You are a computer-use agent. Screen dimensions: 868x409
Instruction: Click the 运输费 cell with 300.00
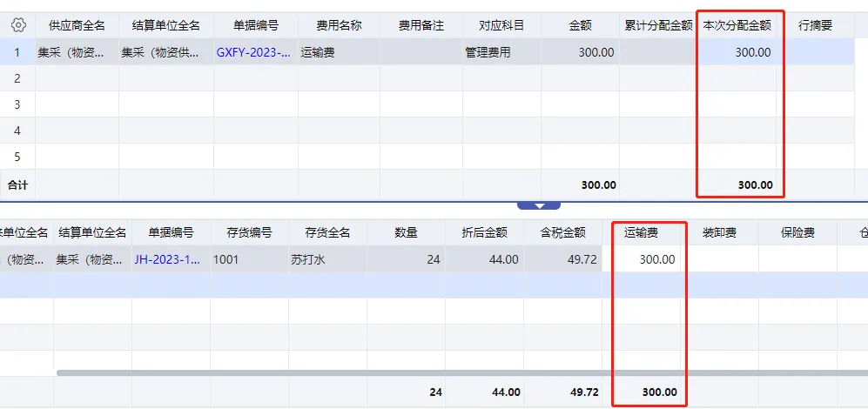[642, 259]
